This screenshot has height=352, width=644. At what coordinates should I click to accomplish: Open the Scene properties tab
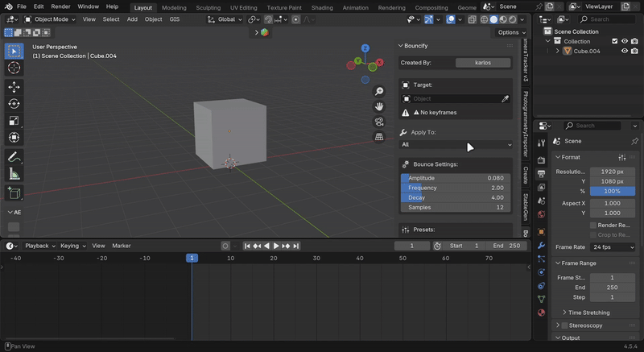click(541, 201)
